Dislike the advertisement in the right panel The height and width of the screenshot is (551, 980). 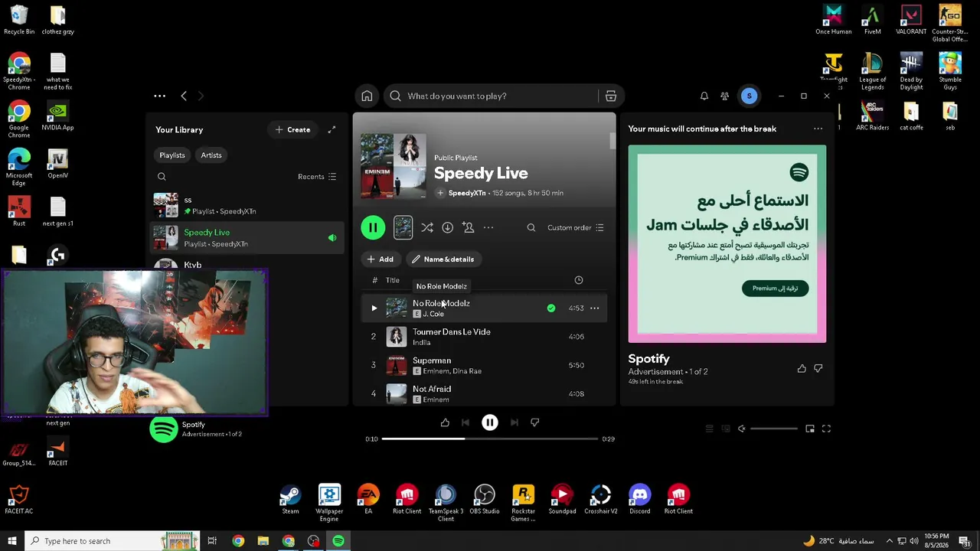tap(818, 369)
